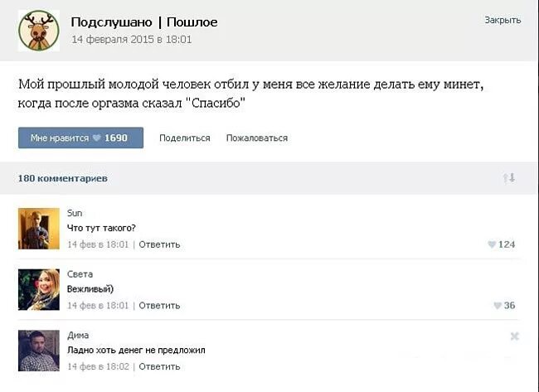Image resolution: width=539 pixels, height=392 pixels.
Task: Open Sun's username link
Action: (x=74, y=213)
